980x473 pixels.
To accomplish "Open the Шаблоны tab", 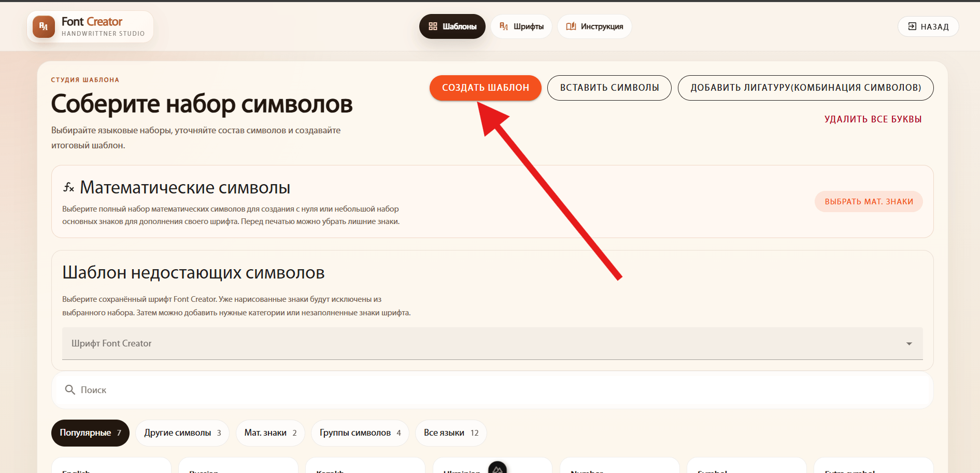I will click(452, 26).
